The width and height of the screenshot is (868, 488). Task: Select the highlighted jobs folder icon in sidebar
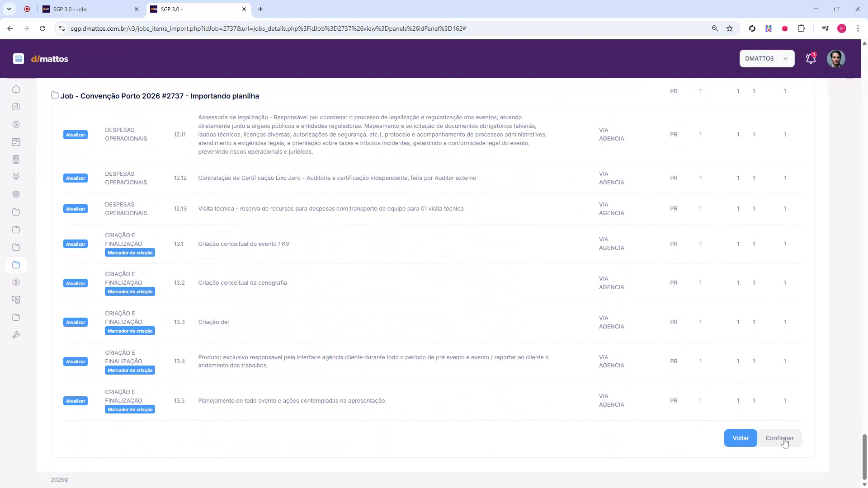pos(16,265)
